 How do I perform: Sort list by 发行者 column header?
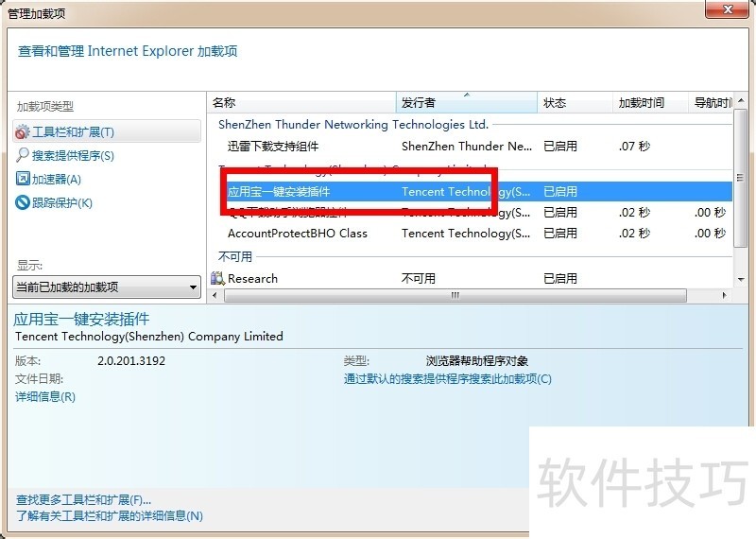[466, 102]
